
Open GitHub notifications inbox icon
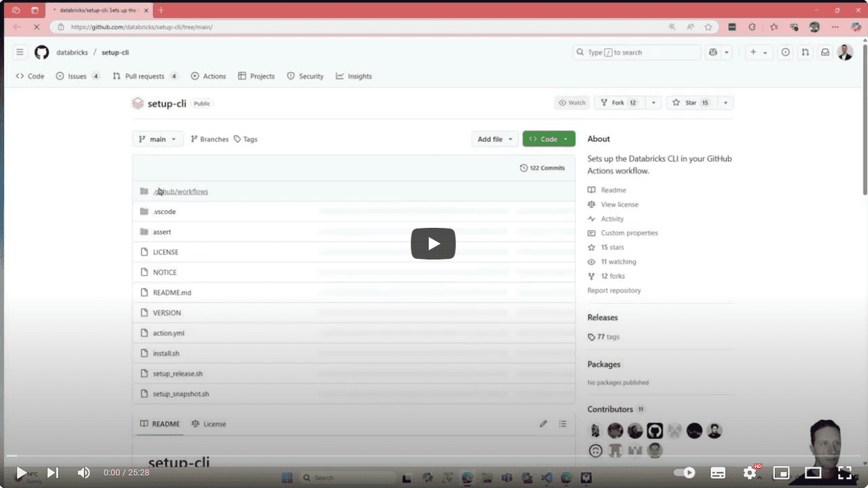pos(825,52)
